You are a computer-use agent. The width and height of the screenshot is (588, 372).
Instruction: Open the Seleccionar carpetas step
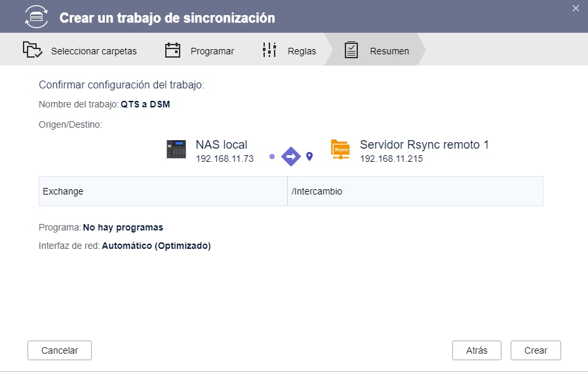tap(94, 51)
